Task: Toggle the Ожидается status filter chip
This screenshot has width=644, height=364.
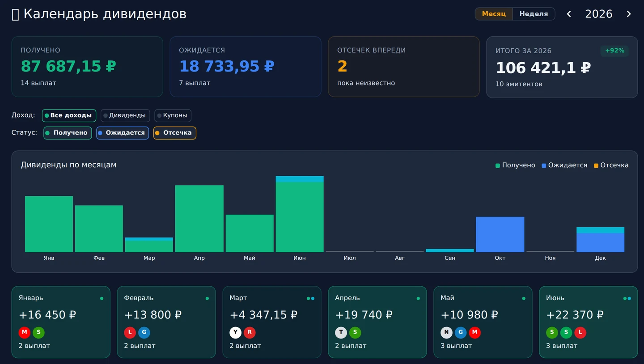Action: [123, 133]
